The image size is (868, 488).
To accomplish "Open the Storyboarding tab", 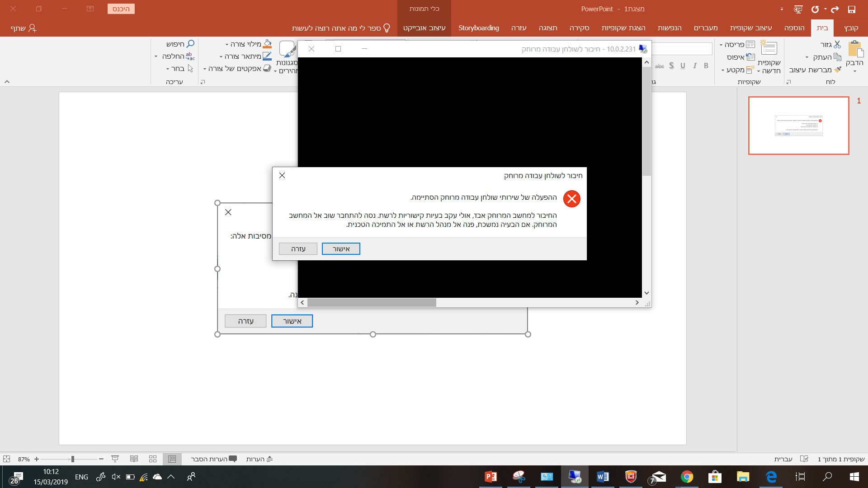I will [479, 28].
